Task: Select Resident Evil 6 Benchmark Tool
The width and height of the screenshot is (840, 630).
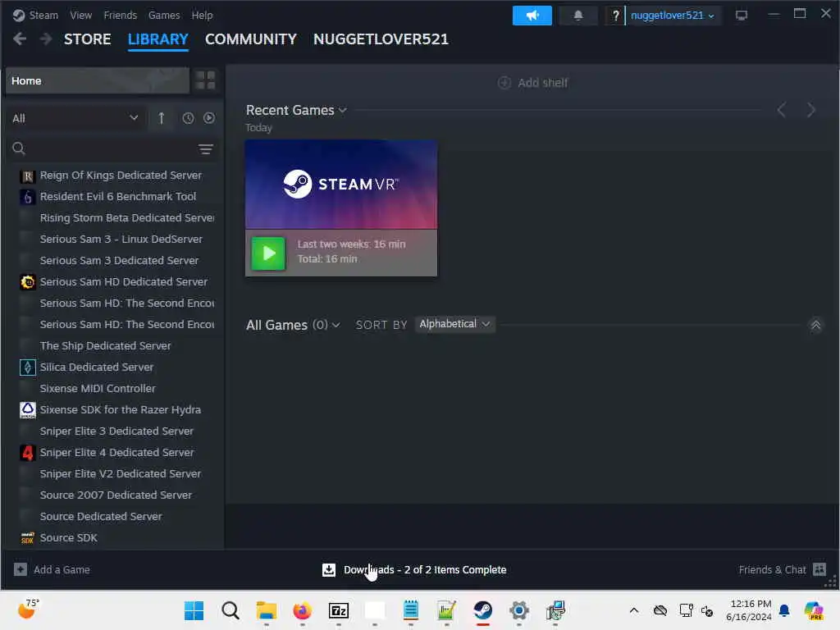Action: (112, 197)
